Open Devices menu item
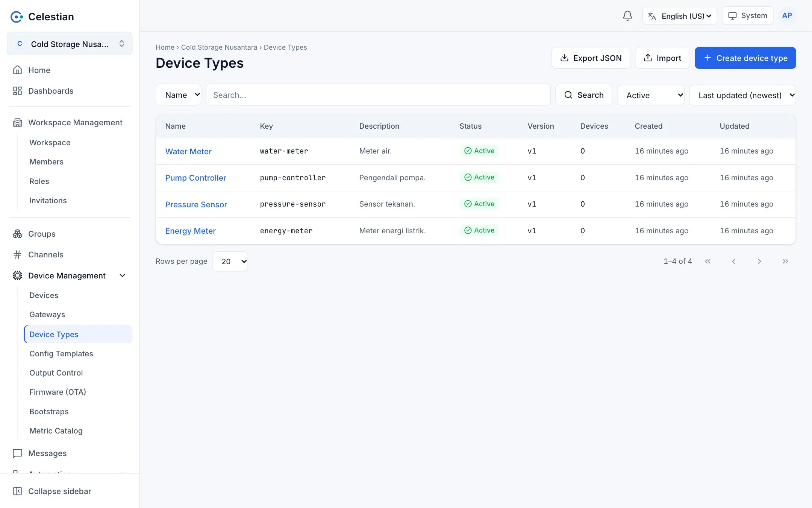The image size is (812, 508). 44,295
